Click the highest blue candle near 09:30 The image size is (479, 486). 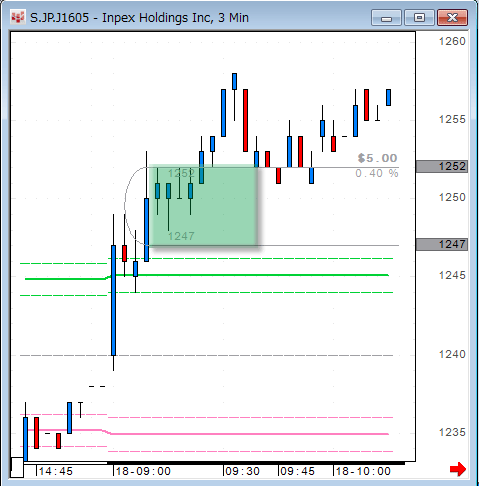click(x=234, y=81)
